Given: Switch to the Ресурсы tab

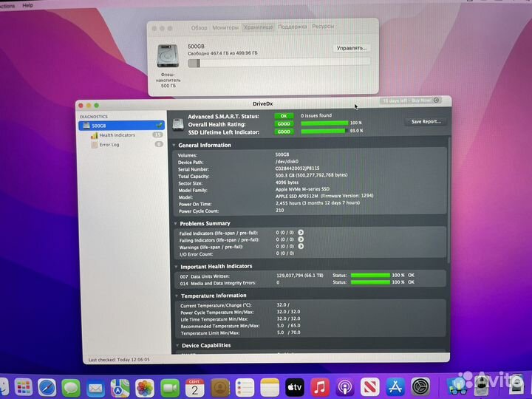Looking at the screenshot, I should click(323, 26).
